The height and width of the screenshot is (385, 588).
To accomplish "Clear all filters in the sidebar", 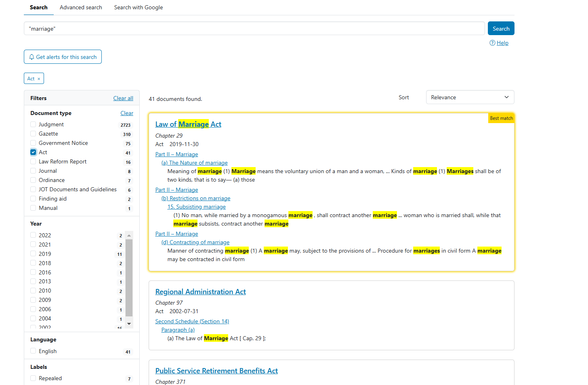I will 123,98.
